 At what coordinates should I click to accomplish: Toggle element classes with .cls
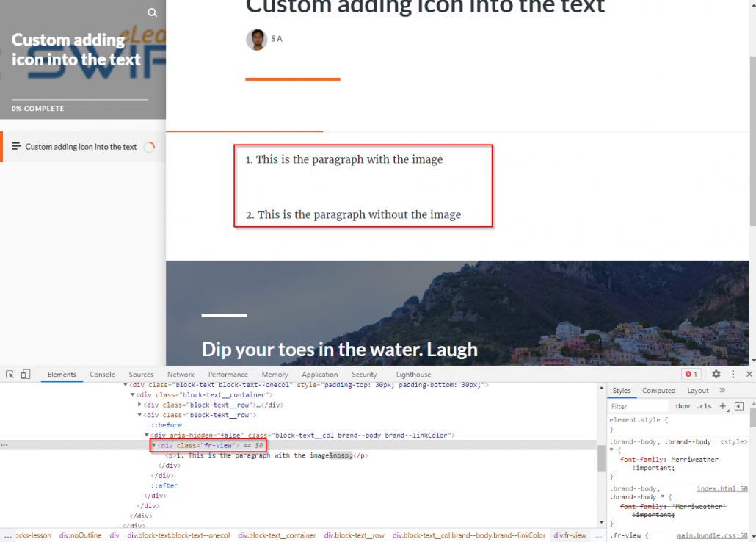[x=704, y=406]
